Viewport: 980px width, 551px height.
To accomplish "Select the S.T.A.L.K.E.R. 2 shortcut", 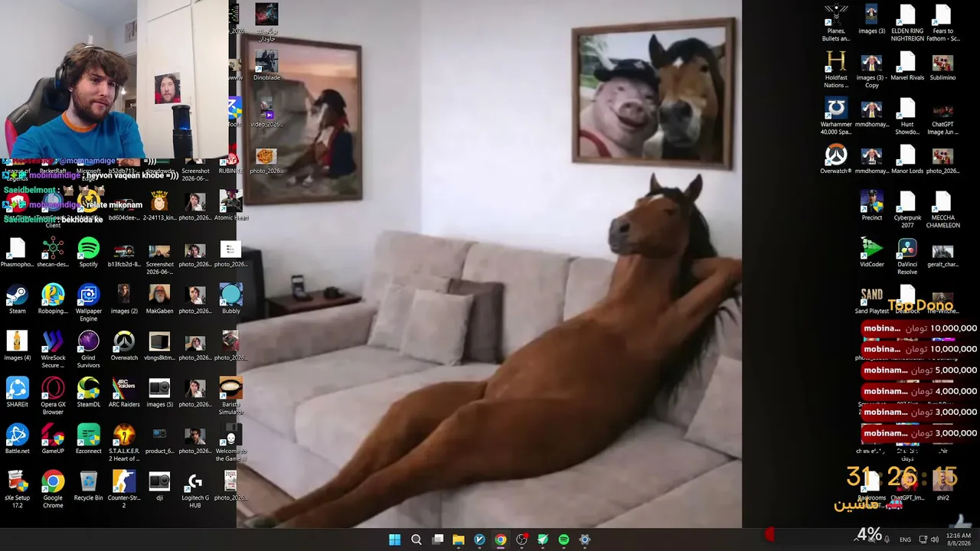I will point(124,444).
